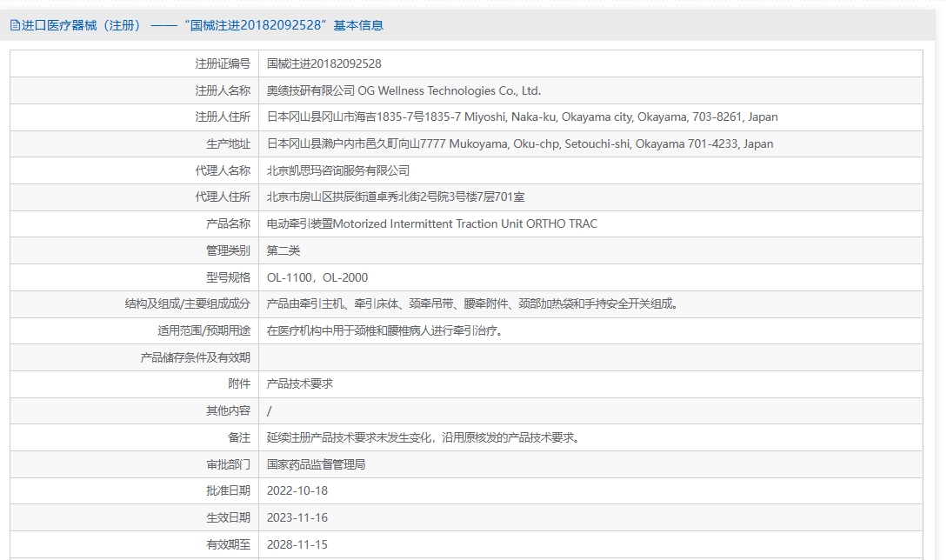Select OG Wellness Technologies Co., Ltd. value
The width and height of the screenshot is (947, 560).
[404, 90]
